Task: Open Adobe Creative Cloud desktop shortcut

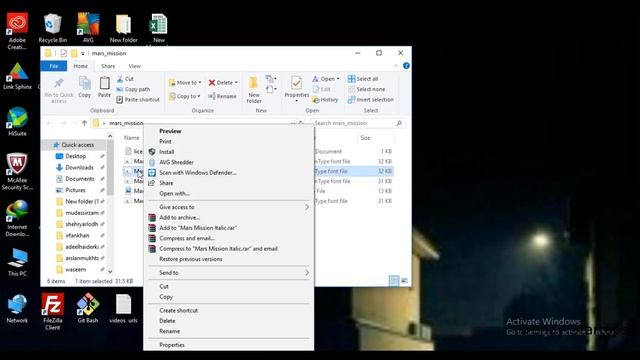Action: [17, 31]
